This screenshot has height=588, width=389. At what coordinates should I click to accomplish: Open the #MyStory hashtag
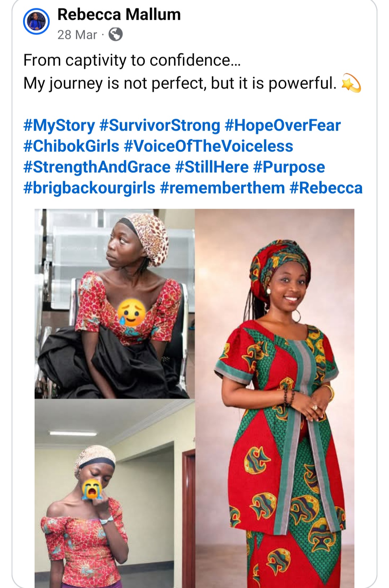tap(59, 125)
